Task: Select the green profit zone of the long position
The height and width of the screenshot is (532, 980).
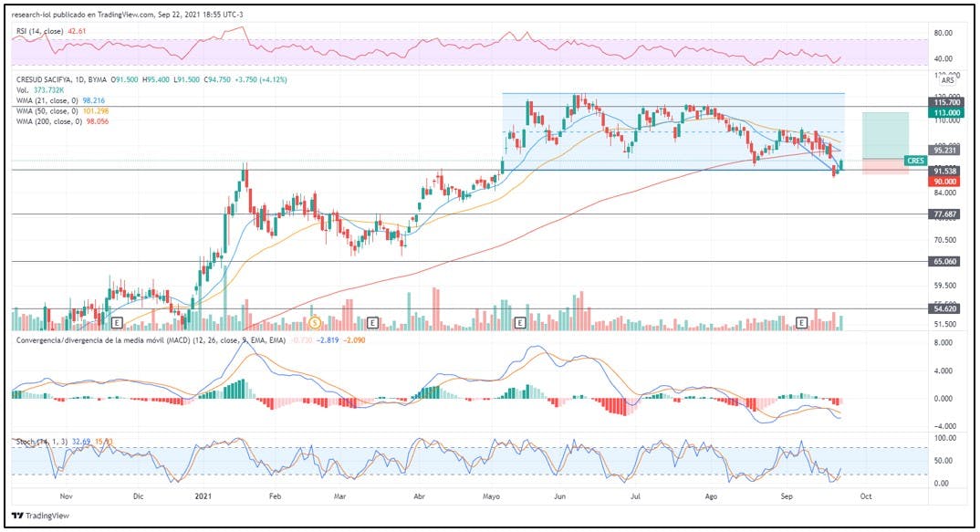Action: coord(886,136)
